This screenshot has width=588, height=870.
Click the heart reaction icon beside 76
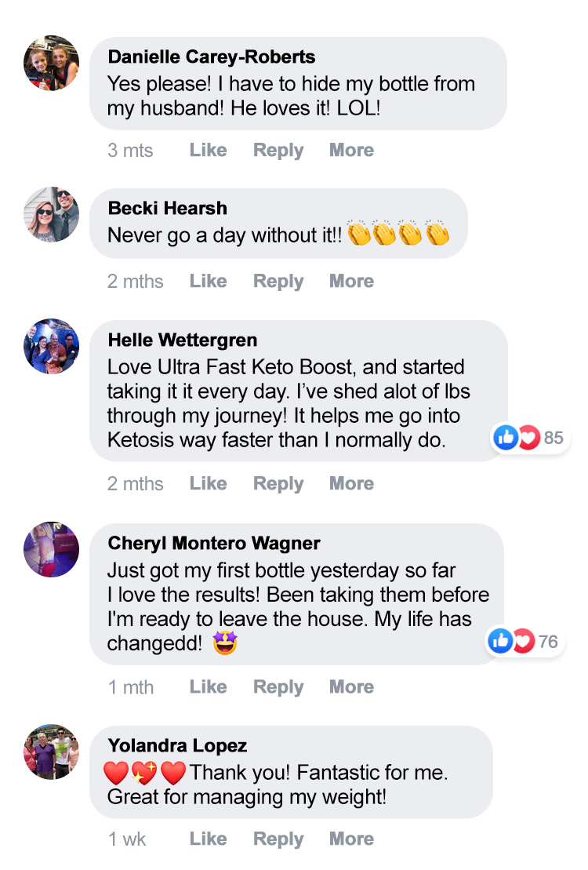click(x=523, y=641)
